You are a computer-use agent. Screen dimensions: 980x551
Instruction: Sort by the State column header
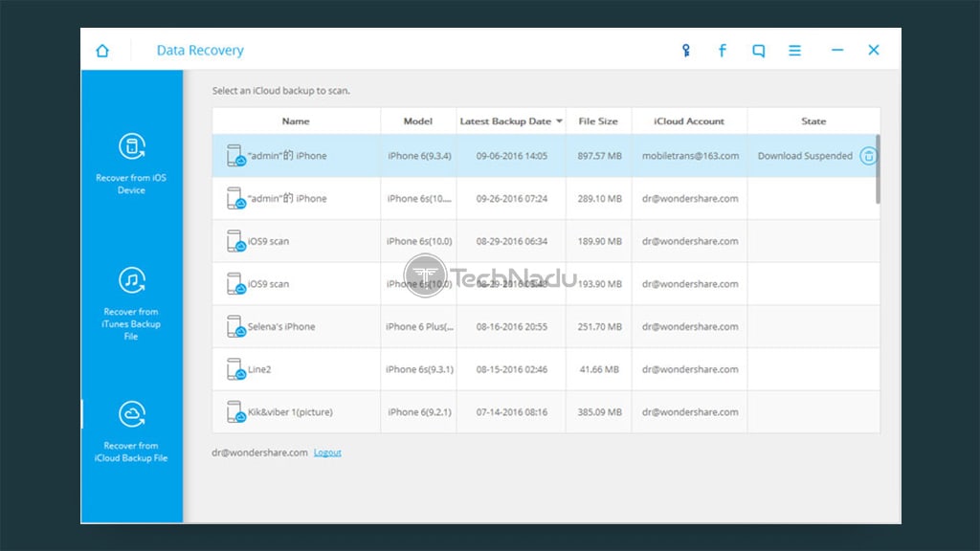point(813,121)
